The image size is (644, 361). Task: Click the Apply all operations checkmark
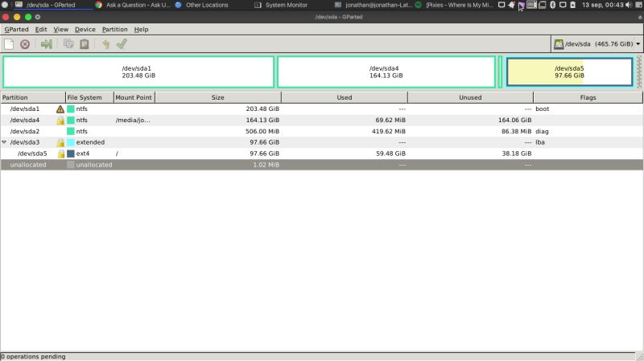tap(122, 44)
